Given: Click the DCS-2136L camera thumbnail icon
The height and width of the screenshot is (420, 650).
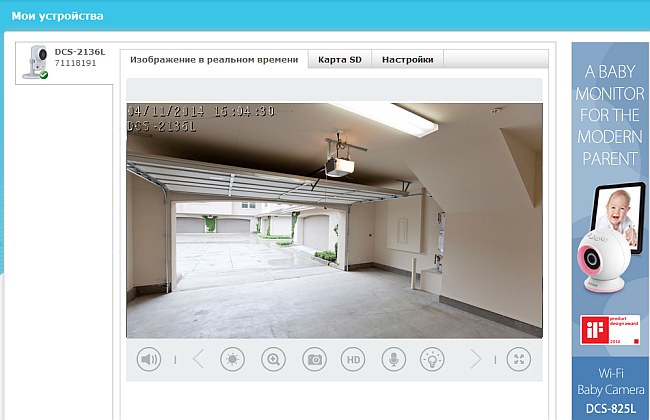Looking at the screenshot, I should [x=35, y=63].
